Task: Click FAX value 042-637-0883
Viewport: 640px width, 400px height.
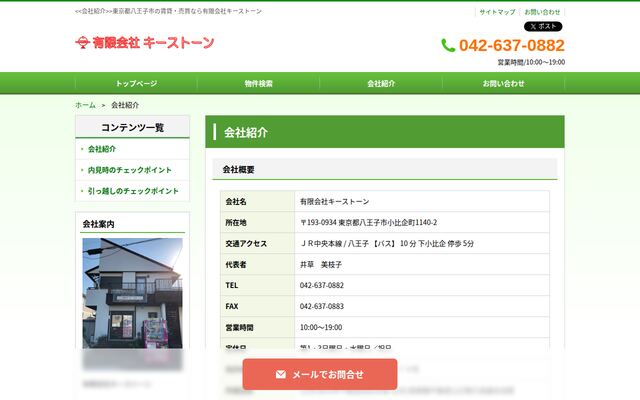Action: click(x=322, y=306)
